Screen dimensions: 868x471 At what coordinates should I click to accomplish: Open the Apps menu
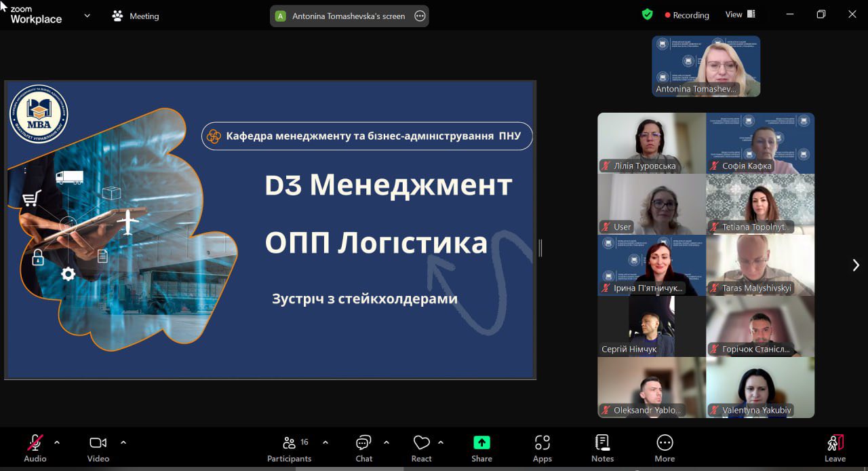tap(542, 448)
